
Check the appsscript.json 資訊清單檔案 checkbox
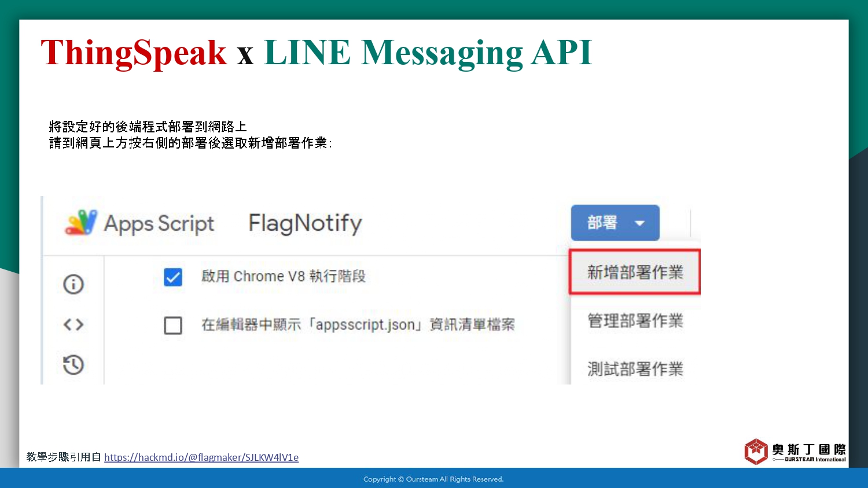[173, 325]
